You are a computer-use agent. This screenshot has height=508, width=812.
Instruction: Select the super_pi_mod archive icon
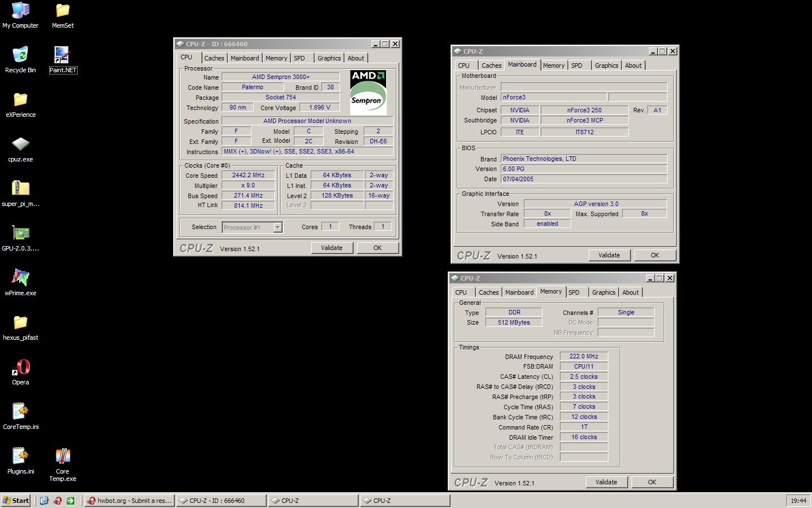20,189
